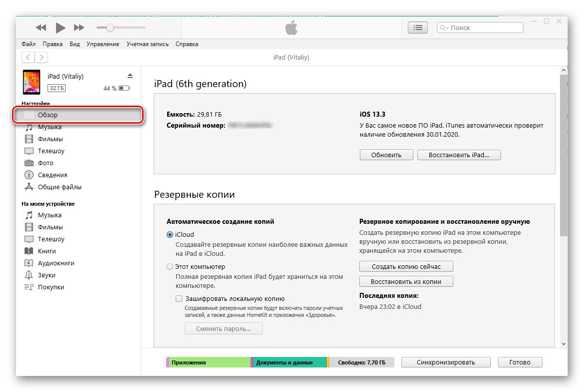Open Учетная запись menu
584x392 pixels.
tap(147, 44)
